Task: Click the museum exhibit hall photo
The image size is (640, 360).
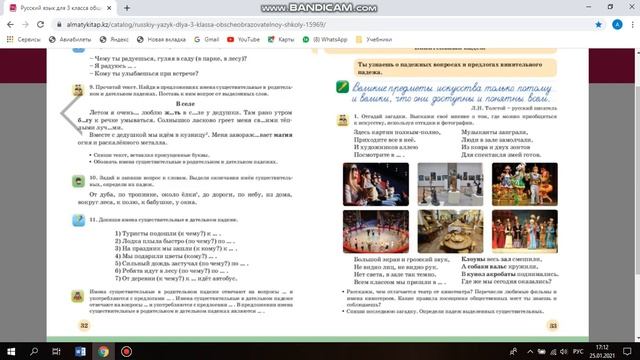Action: [450, 231]
